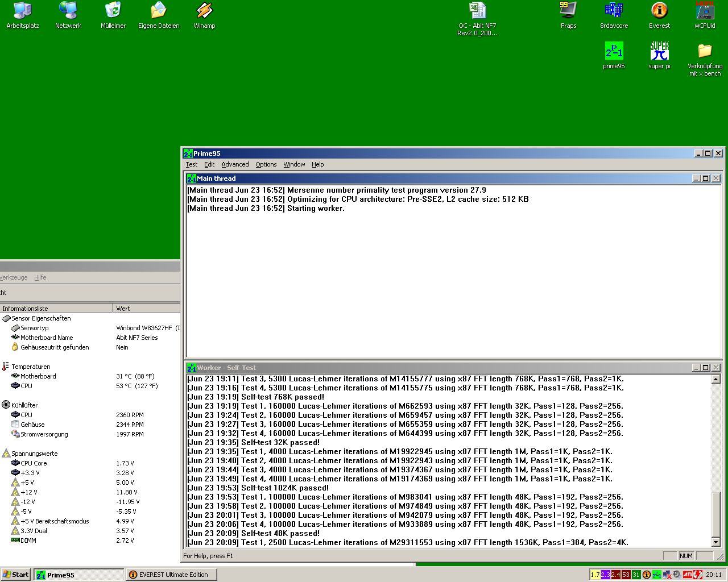Launch the 8rdavcore desktop shortcut

[614, 15]
